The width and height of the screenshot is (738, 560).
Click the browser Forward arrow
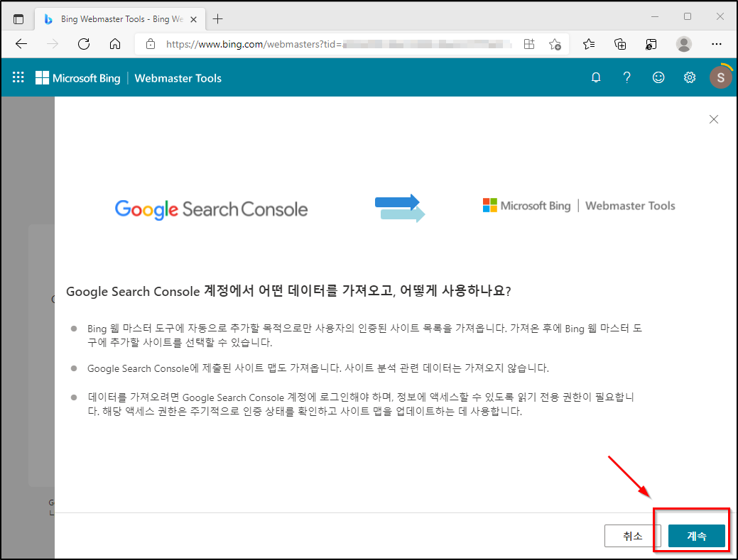53,44
